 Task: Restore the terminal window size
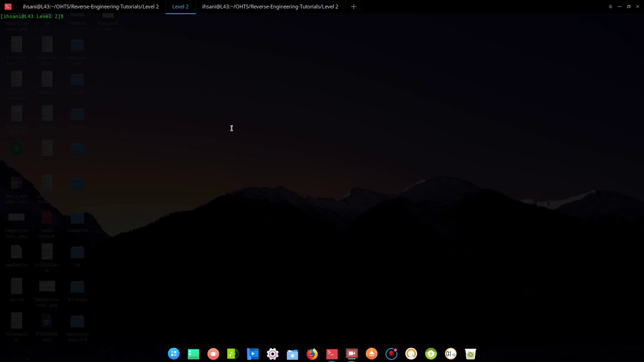click(628, 7)
